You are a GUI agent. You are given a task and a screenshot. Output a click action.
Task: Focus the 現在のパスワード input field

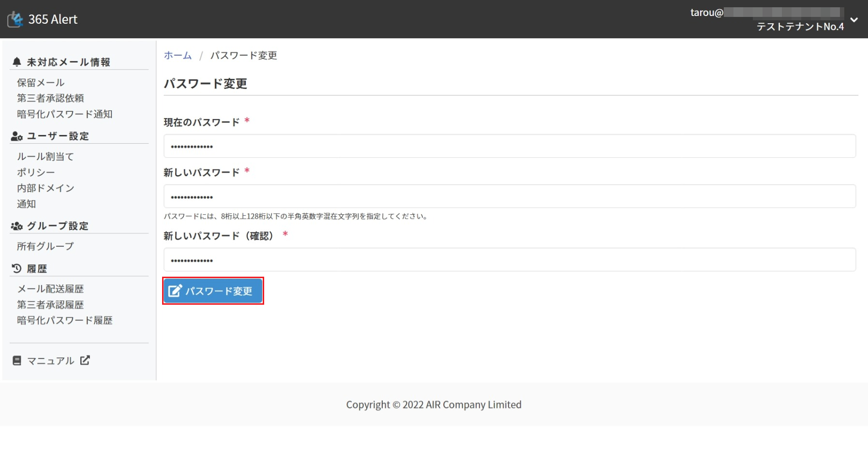coord(509,146)
